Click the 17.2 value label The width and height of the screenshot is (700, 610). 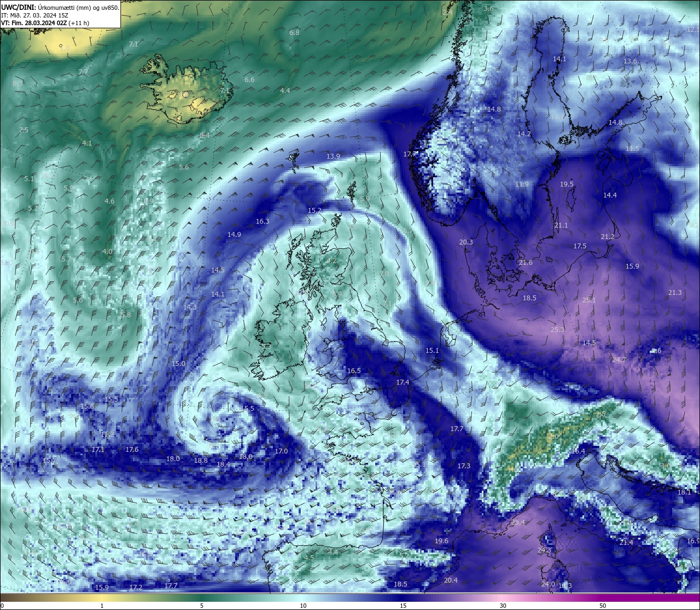coord(136,586)
